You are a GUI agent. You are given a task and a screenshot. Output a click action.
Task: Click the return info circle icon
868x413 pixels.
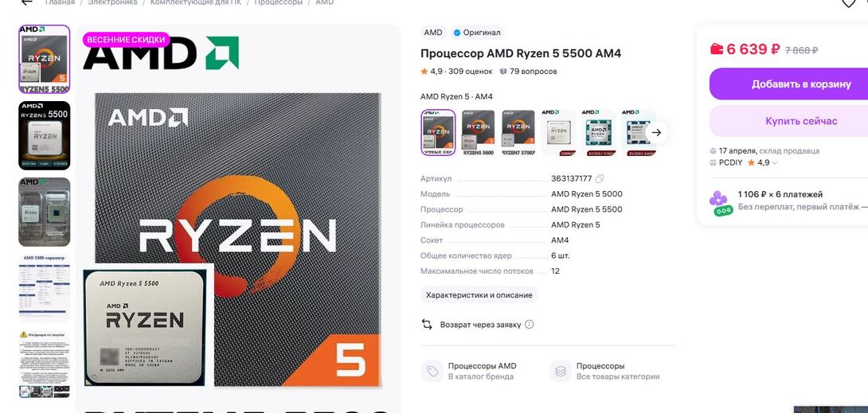[530, 325]
